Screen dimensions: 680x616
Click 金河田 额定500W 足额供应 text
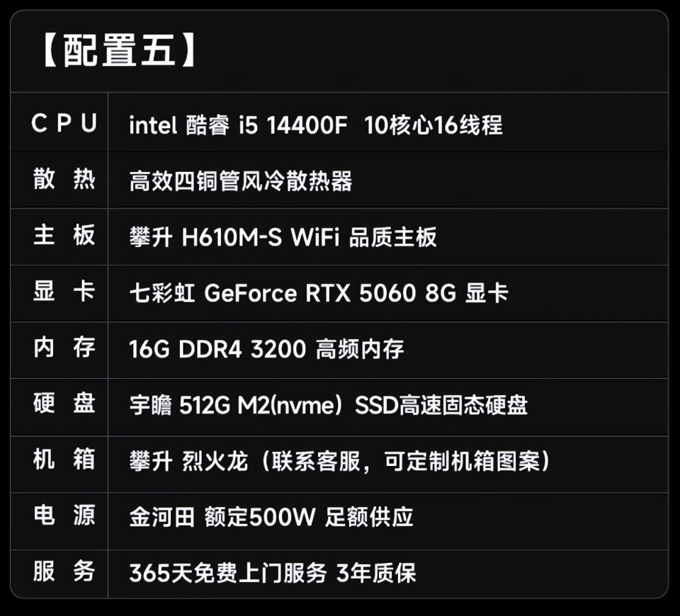(271, 517)
